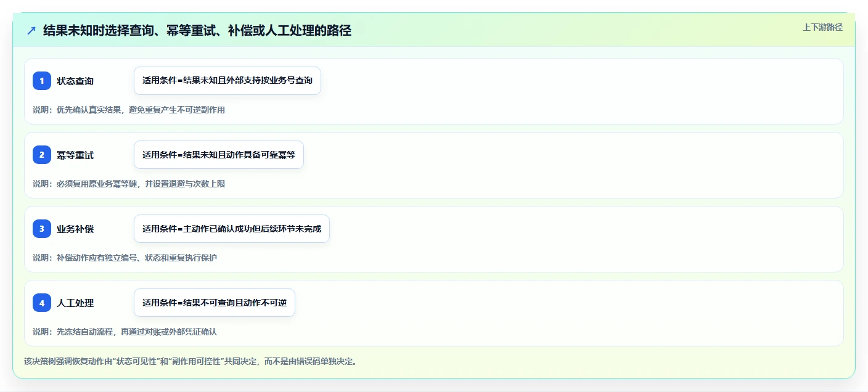
Task: Click the 上下游路径 label in the header
Action: [x=822, y=27]
